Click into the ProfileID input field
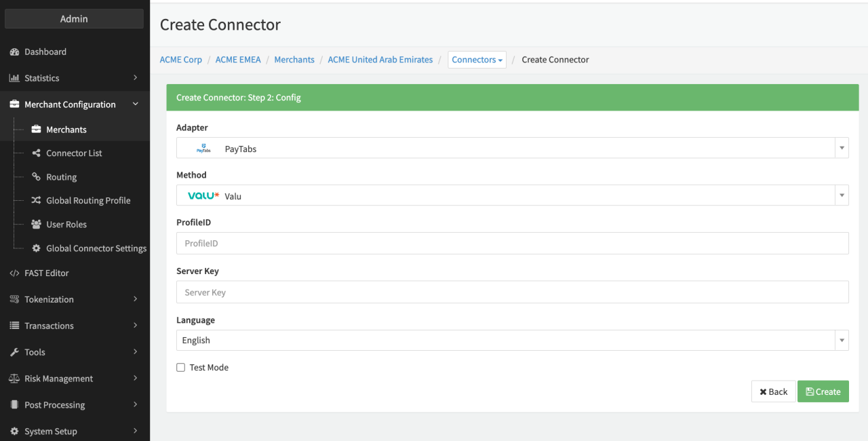The height and width of the screenshot is (441, 868). click(x=512, y=244)
